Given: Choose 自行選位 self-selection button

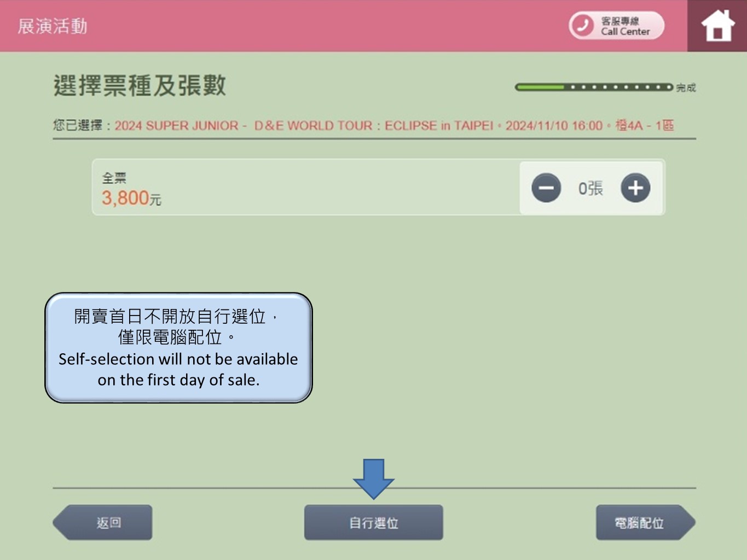Looking at the screenshot, I should [x=373, y=522].
